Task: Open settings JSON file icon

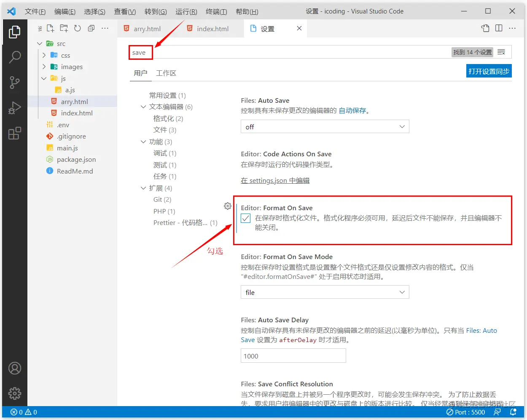Action: pos(485,28)
